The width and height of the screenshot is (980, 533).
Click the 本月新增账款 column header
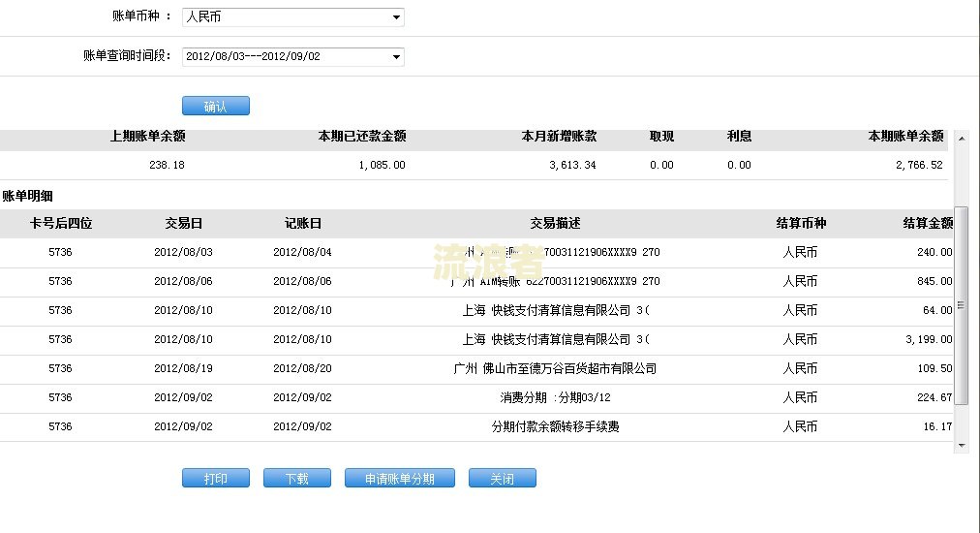(559, 137)
